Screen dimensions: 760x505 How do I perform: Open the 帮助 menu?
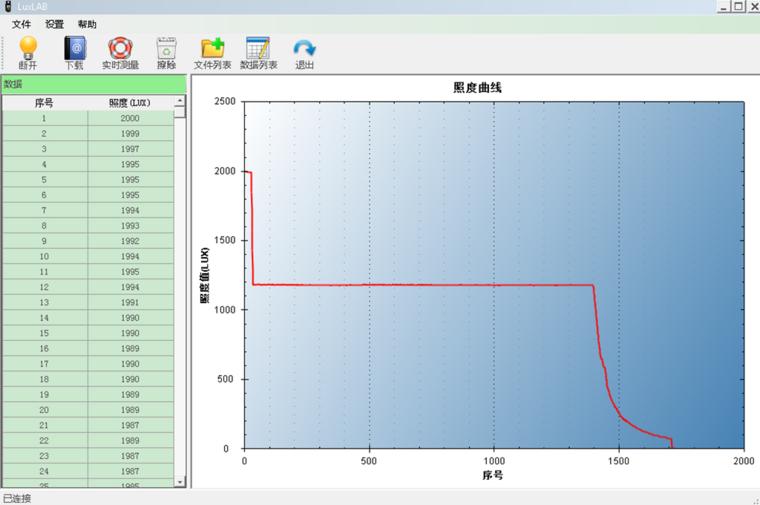tap(87, 24)
